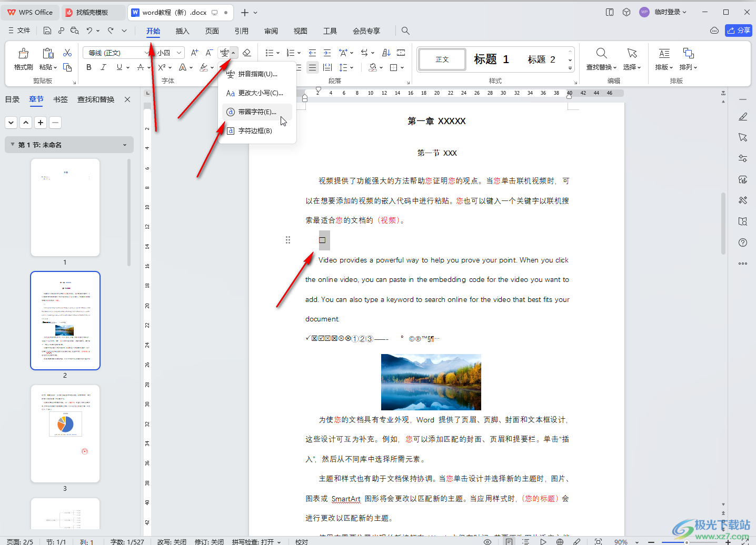Click the Arrange (排列) icon

click(688, 53)
